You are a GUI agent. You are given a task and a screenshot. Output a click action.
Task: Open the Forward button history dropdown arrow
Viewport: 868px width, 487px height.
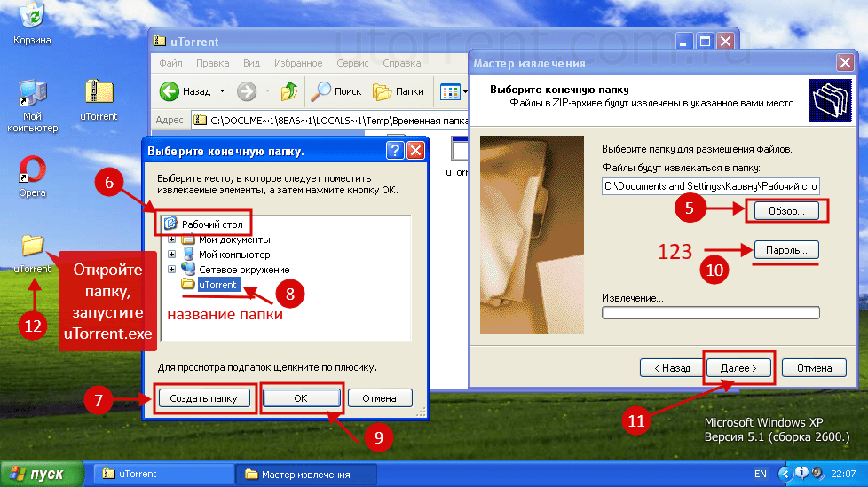267,91
